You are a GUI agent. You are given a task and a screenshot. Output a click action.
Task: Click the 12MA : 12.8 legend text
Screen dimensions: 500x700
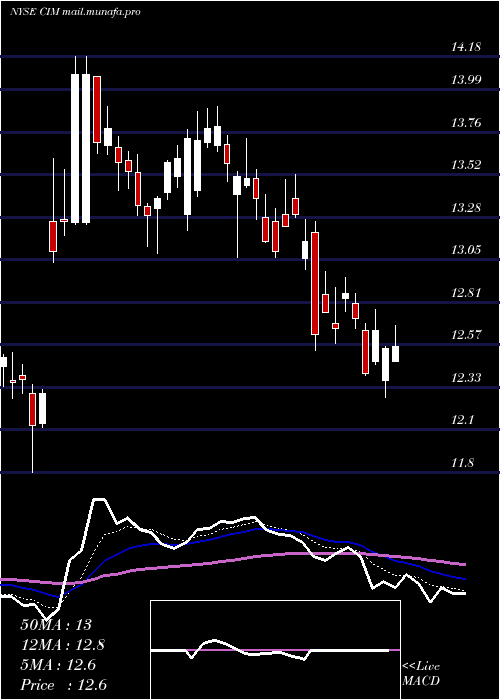point(63,645)
